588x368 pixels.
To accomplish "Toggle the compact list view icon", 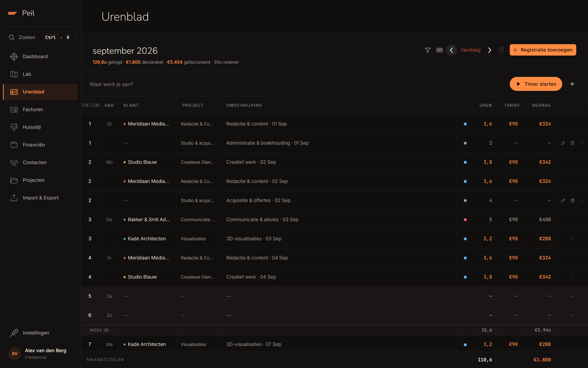I will 439,50.
